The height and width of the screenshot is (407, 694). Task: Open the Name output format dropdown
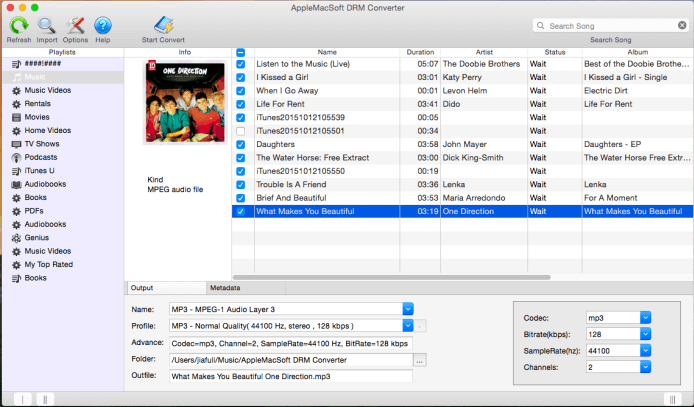click(x=407, y=309)
